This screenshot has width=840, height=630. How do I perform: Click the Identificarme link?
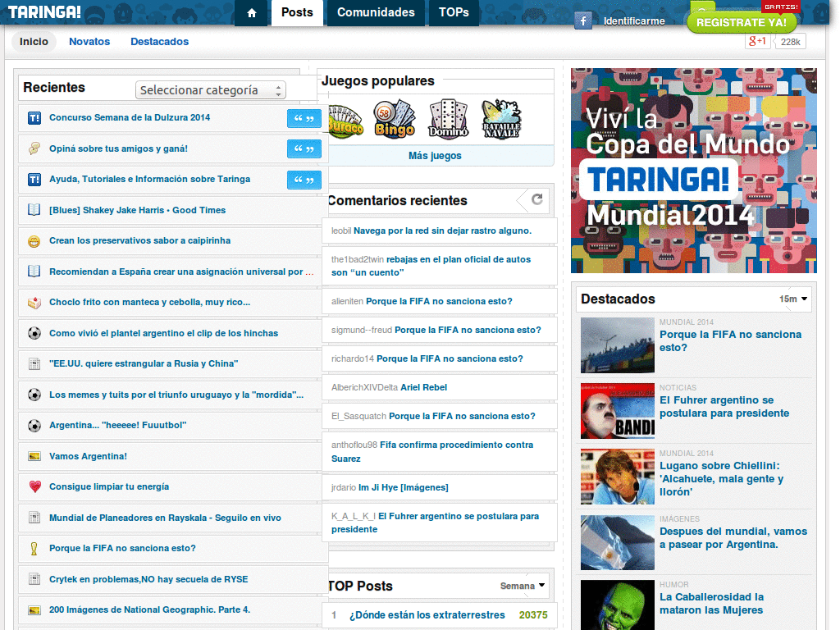[x=634, y=21]
